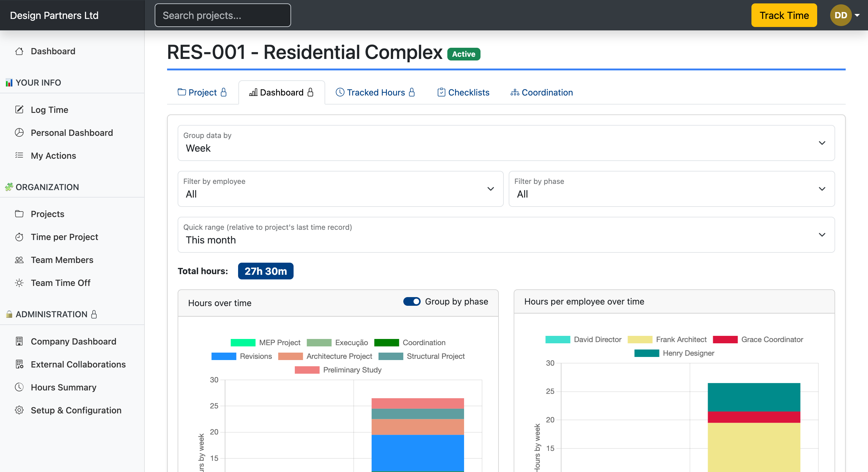Click the Structural Project legend swatch
Screen dimensions: 868x472
(x=391, y=356)
